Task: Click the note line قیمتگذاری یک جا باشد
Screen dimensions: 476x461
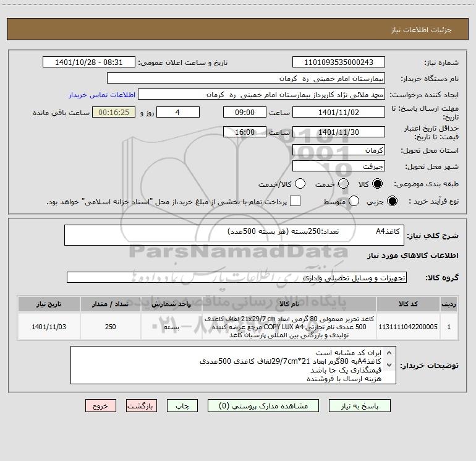Action: tap(346, 370)
